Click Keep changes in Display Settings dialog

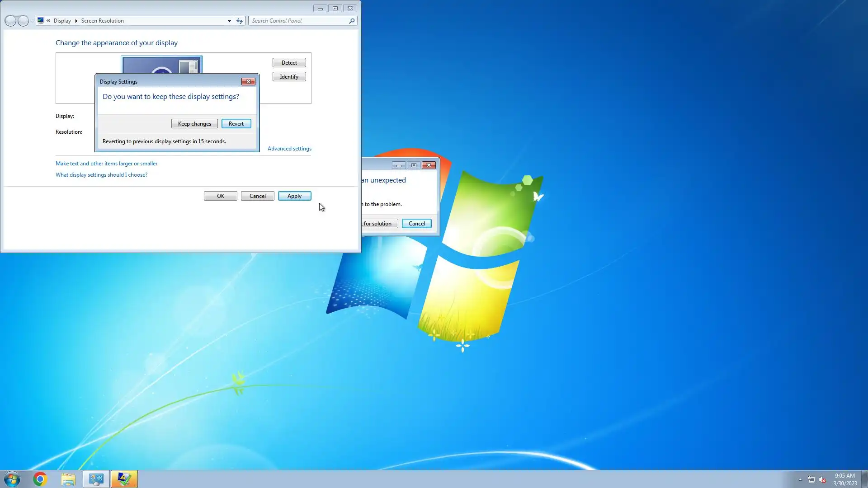pos(194,124)
